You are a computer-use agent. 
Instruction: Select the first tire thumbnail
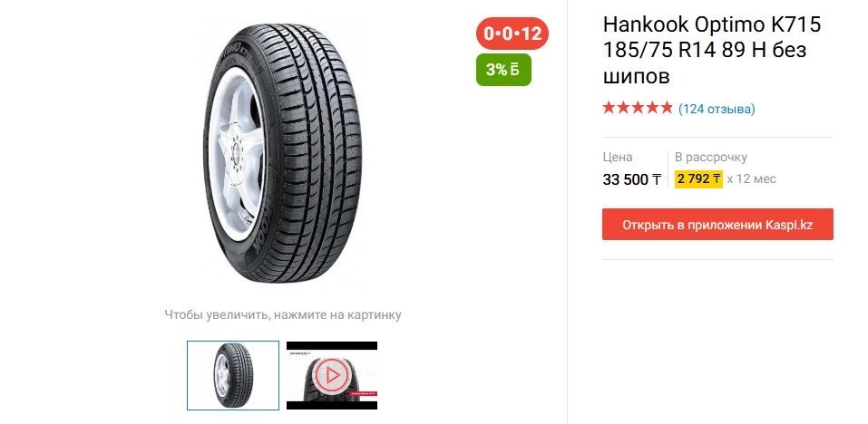[233, 375]
